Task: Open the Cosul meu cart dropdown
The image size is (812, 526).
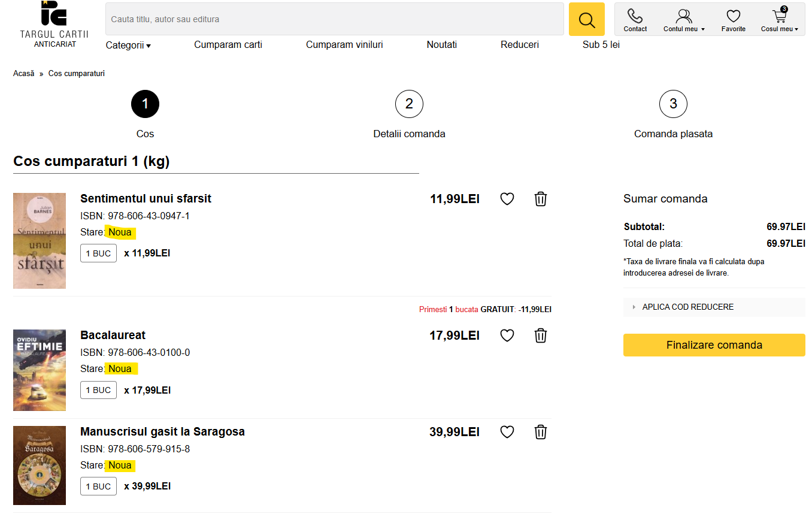Action: pyautogui.click(x=779, y=20)
